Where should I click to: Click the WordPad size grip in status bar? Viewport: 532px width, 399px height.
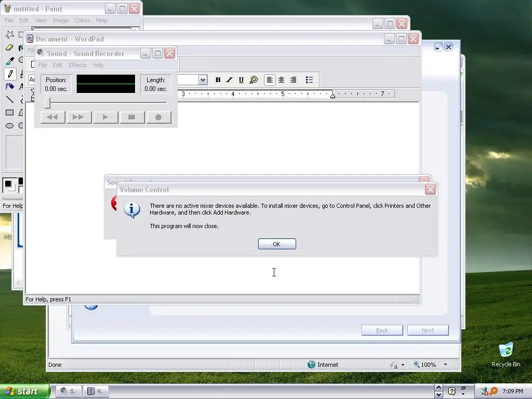pos(416,300)
